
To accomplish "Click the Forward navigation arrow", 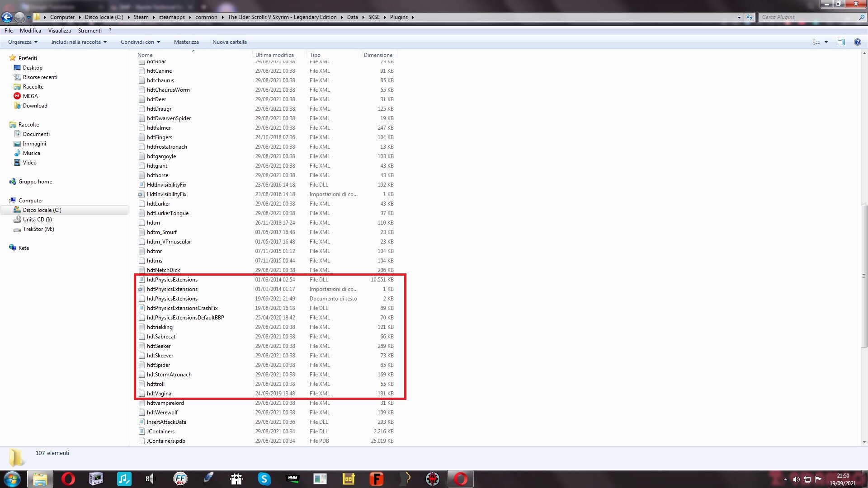I will pos(19,17).
